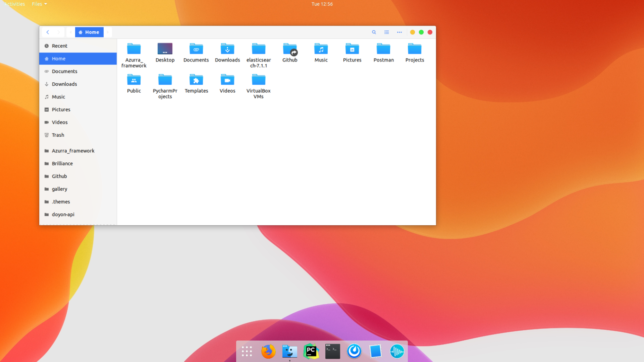Launch blue circular app in dock
The image size is (644, 362).
[x=354, y=351]
